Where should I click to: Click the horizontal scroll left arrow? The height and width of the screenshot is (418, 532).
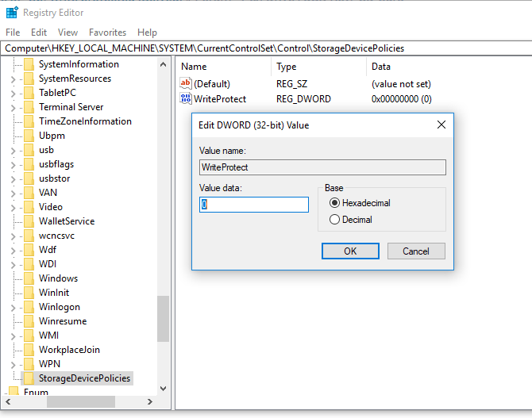click(x=8, y=401)
